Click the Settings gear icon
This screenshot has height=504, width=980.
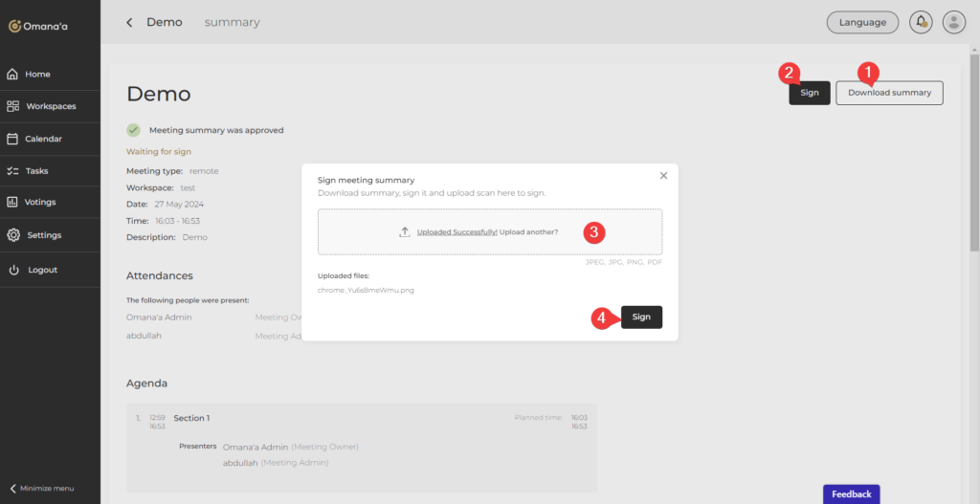click(13, 235)
